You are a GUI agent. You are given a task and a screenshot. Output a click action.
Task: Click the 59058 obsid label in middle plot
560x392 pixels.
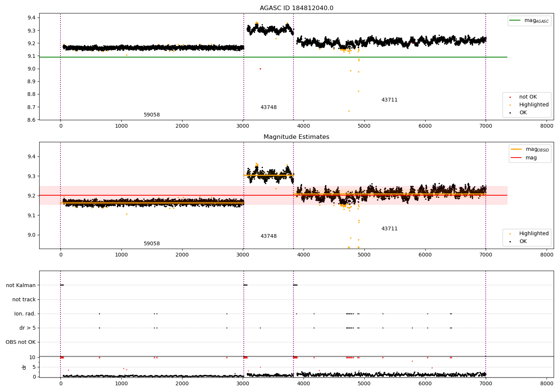coord(152,244)
